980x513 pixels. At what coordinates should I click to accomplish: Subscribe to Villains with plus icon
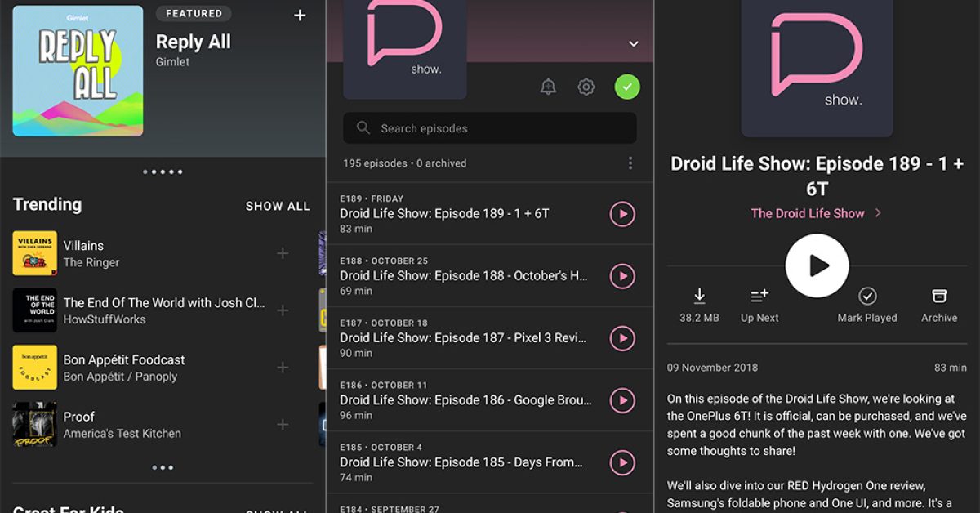pos(283,253)
